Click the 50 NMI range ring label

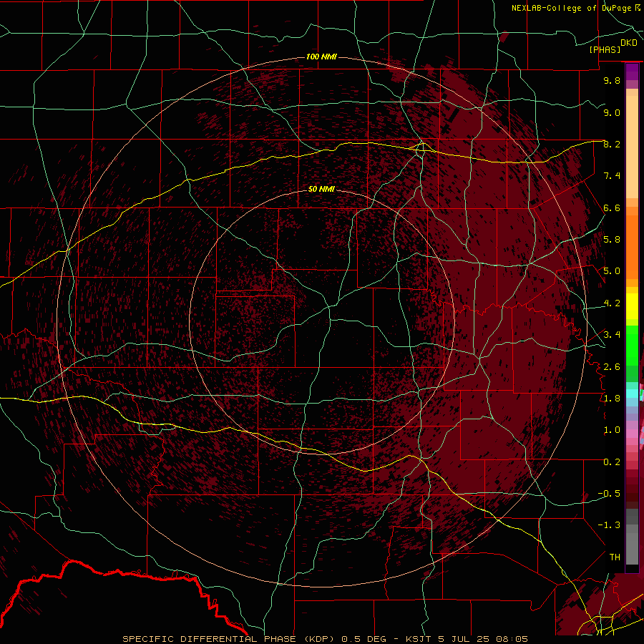coord(321,190)
